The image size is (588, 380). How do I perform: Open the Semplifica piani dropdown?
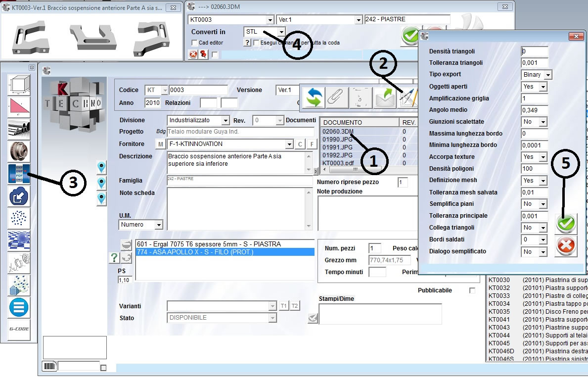pyautogui.click(x=543, y=204)
